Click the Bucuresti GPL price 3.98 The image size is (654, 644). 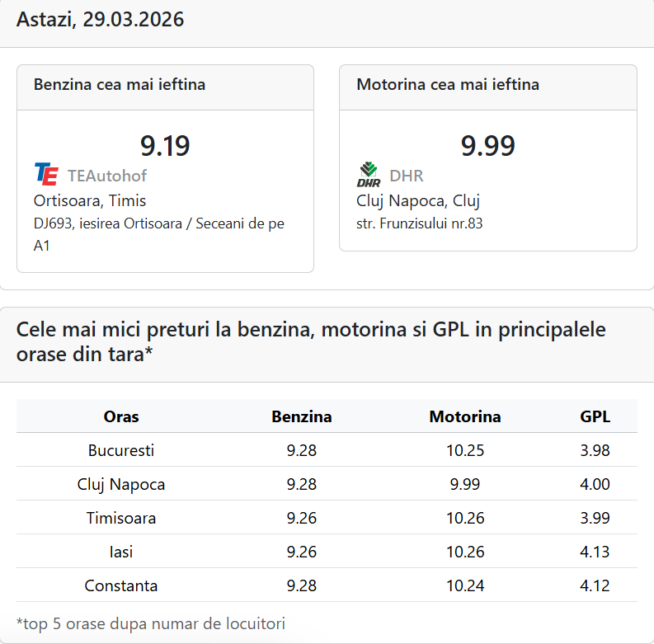(x=595, y=450)
